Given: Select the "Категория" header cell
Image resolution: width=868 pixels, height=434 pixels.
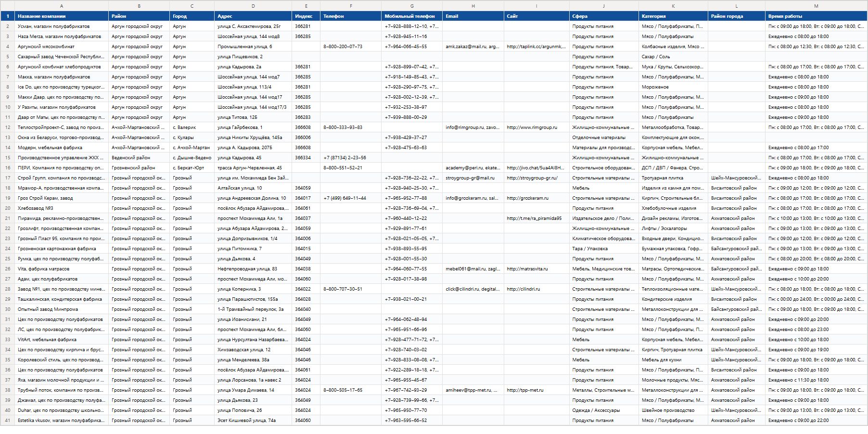Looking at the screenshot, I should coord(673,16).
